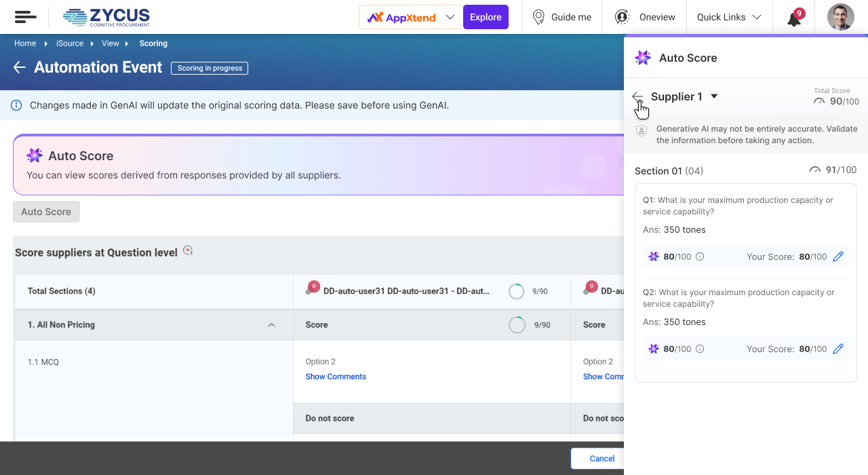868x475 pixels.
Task: Edit Your Score for question Q2
Action: 838,349
